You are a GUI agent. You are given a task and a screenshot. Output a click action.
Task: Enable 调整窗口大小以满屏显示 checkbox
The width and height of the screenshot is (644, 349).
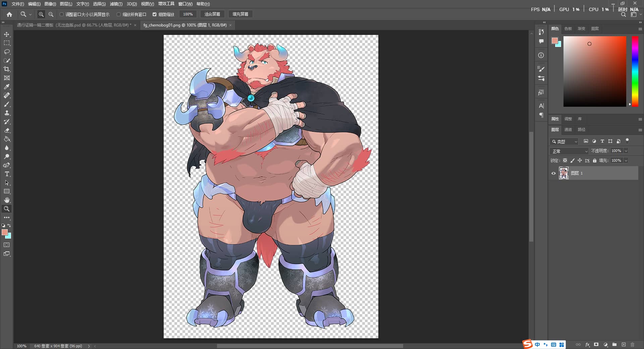click(62, 14)
